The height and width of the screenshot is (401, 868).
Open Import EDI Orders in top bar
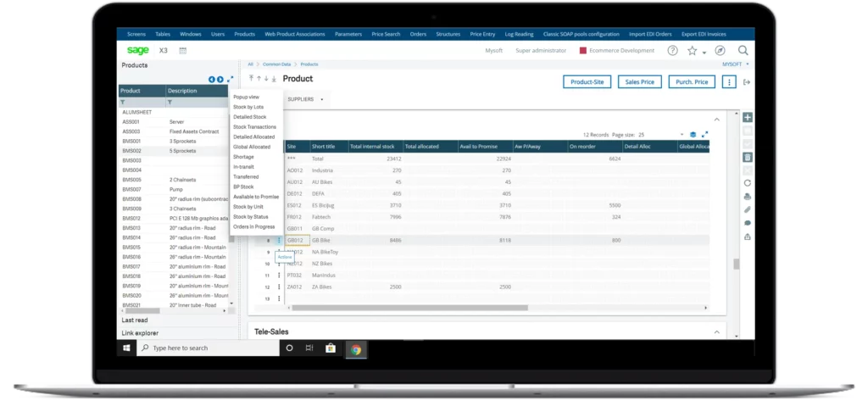click(650, 35)
